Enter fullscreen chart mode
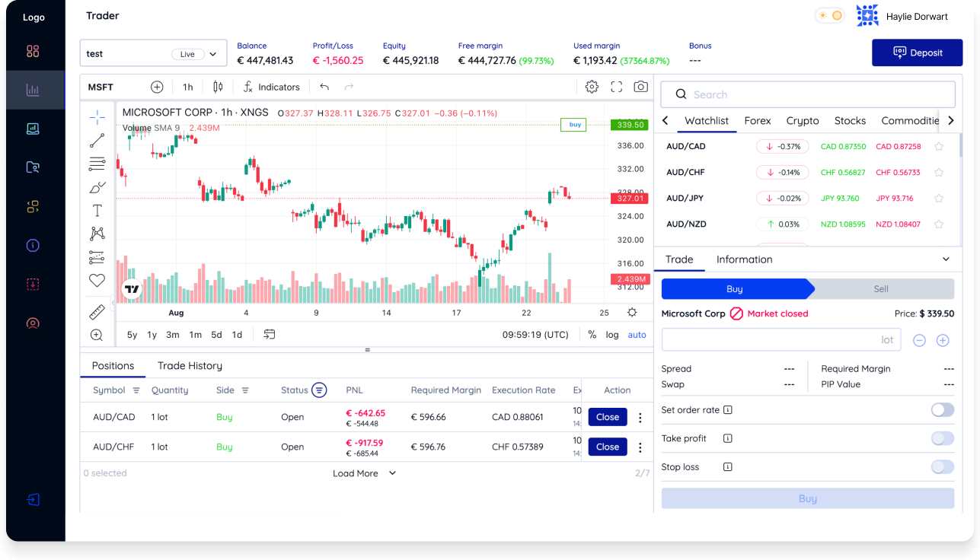This screenshot has height=560, width=980. 617,87
